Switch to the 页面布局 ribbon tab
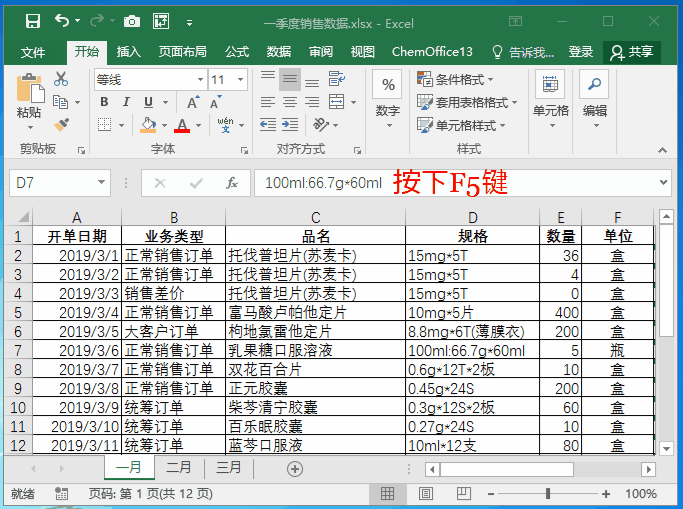683x509 pixels. click(183, 52)
